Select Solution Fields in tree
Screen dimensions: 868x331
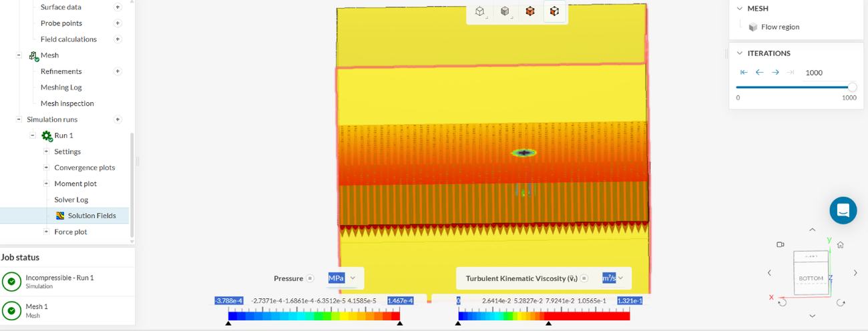(92, 216)
